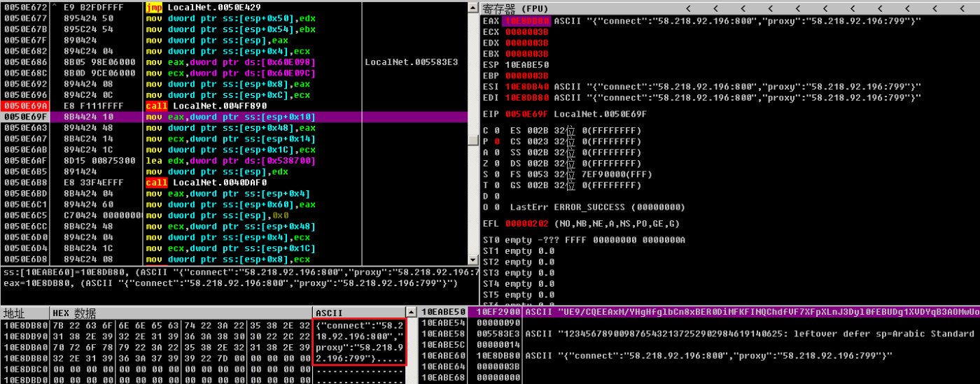Click the 地址 column header in dump pane
This screenshot has width=980, height=384.
26,313
